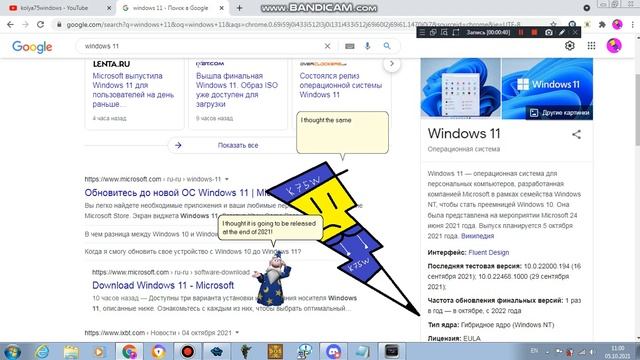The image size is (640, 360).
Task: Share the Windows 11 knowledge panel
Action: coord(576,134)
